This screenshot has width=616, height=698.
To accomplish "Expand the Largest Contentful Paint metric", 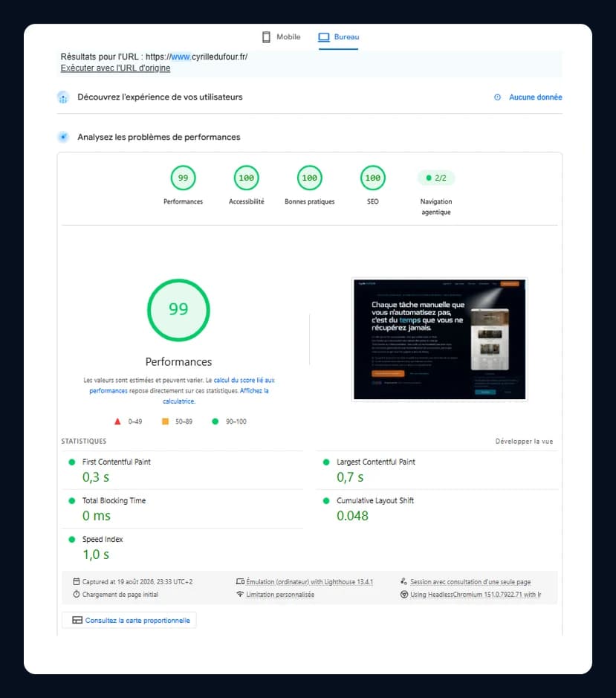I will tap(437, 470).
